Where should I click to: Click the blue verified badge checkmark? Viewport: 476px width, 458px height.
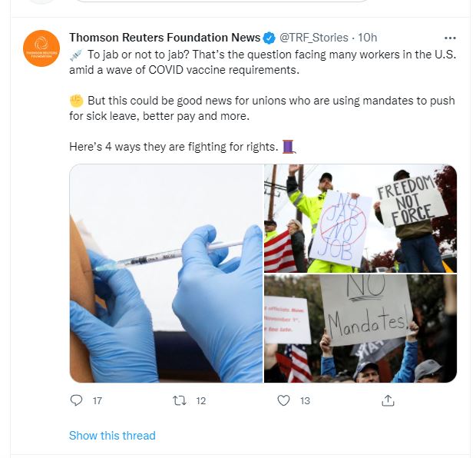click(269, 38)
